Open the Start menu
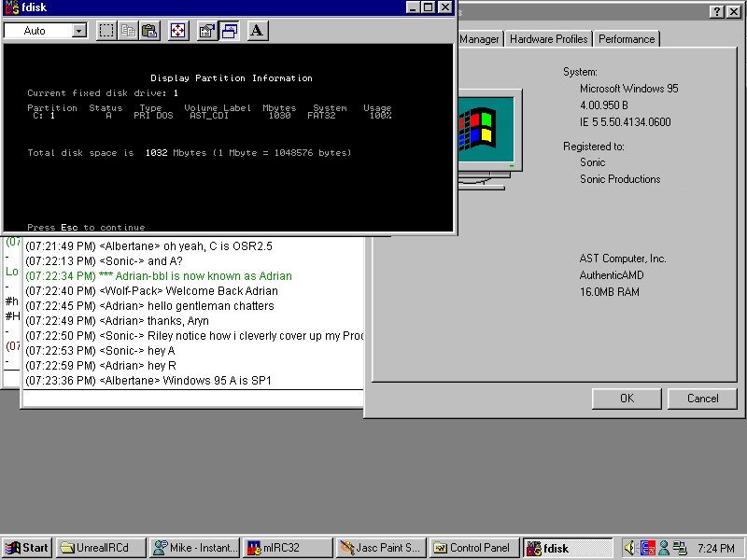This screenshot has height=560, width=747. point(27,548)
